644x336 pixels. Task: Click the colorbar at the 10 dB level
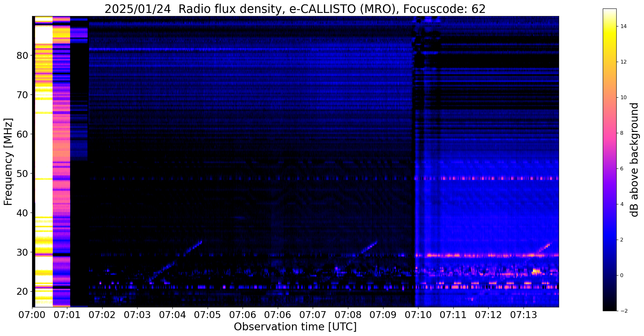coord(609,97)
